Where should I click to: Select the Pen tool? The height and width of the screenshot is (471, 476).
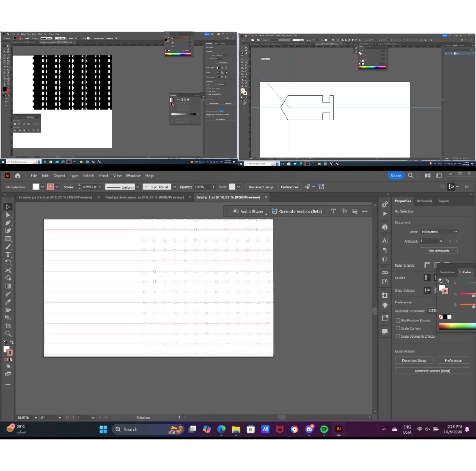(x=8, y=223)
